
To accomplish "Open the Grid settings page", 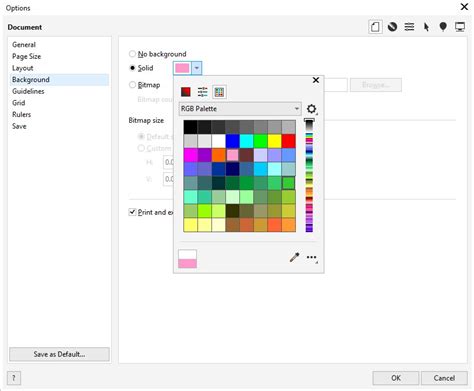I will click(x=19, y=103).
